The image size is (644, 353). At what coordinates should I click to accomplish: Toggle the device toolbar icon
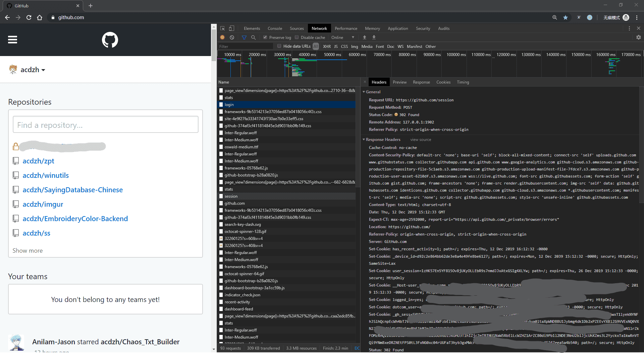(x=231, y=29)
